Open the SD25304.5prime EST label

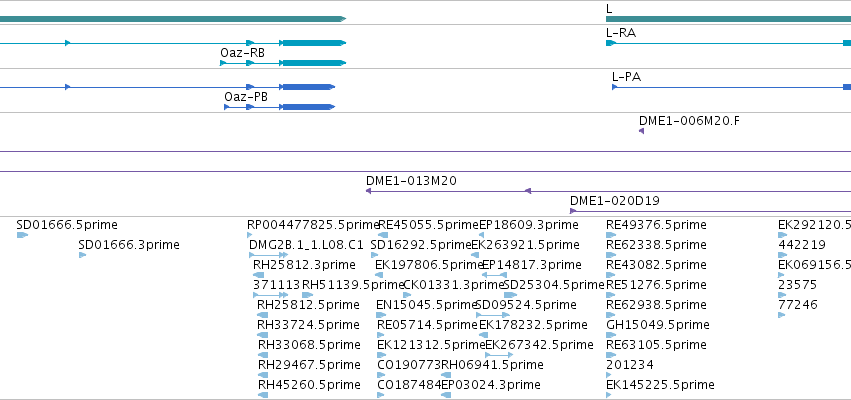(554, 285)
